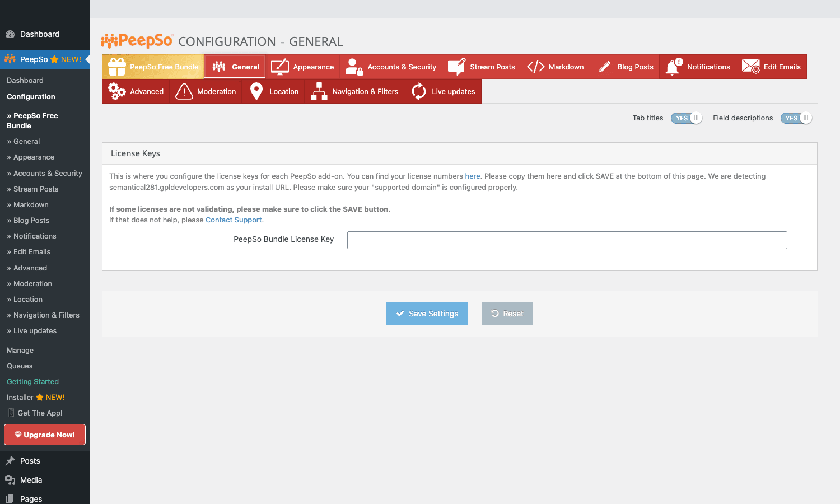Image resolution: width=840 pixels, height=504 pixels.
Task: Click the Moderation warning triangle icon
Action: coord(184,91)
